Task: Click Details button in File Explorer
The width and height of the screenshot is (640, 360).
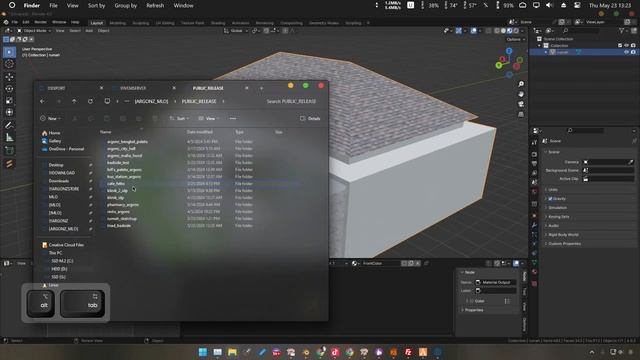Action: (x=310, y=118)
